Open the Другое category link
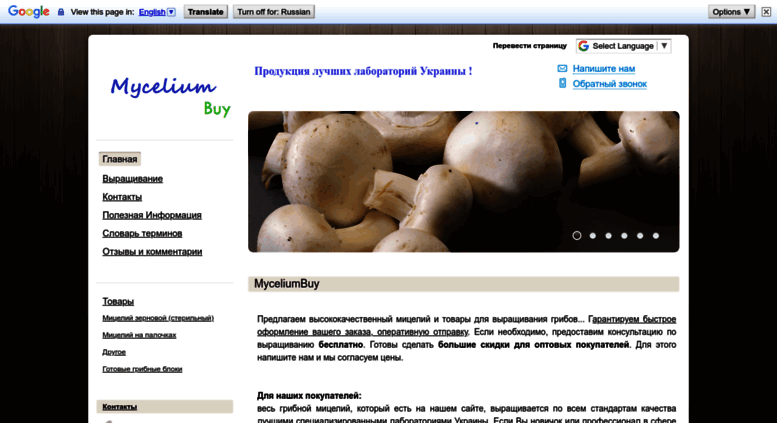The width and height of the screenshot is (777, 423). click(x=114, y=352)
